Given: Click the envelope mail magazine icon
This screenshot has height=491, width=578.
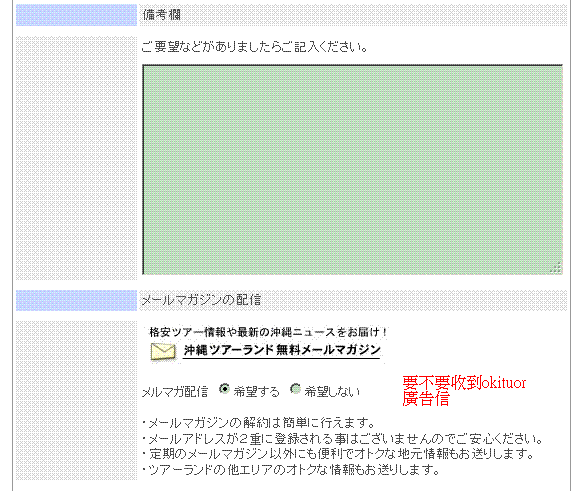Looking at the screenshot, I should (x=163, y=352).
